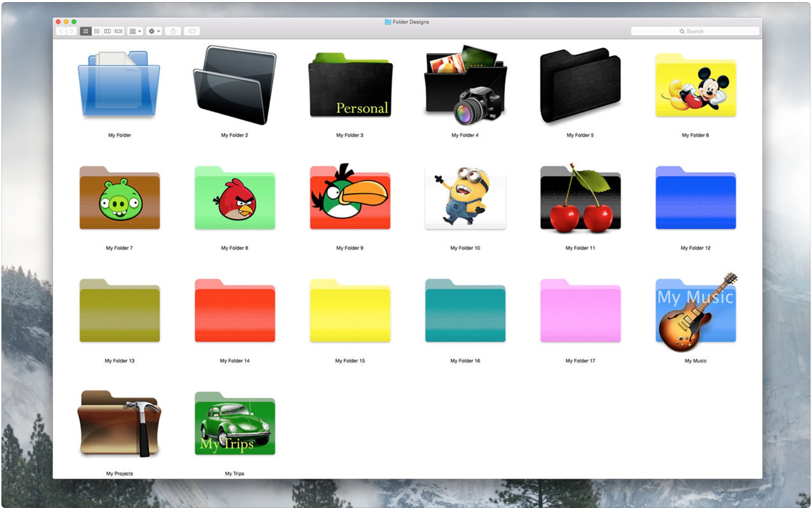Click the My Trips folder label

[234, 474]
